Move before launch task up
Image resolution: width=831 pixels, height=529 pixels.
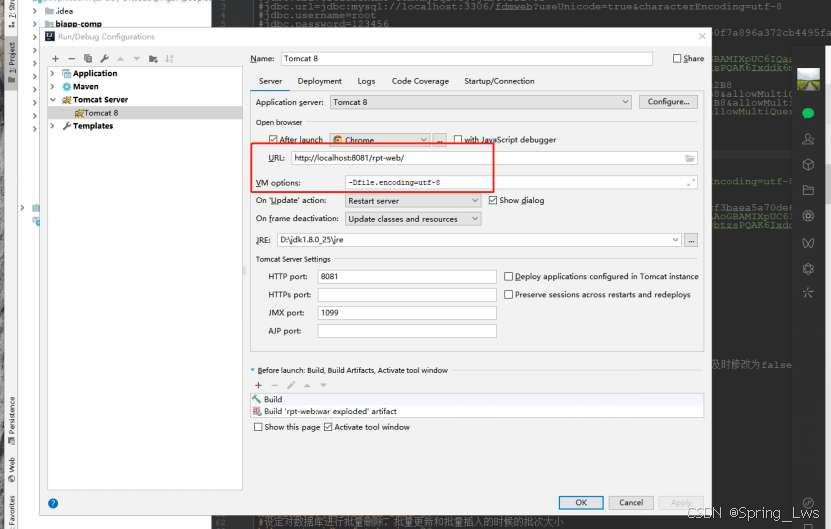pos(307,385)
